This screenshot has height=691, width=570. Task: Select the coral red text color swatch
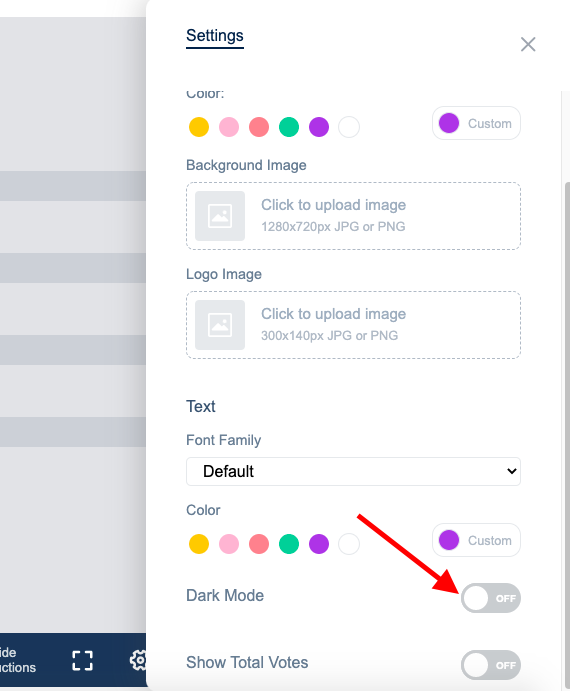tap(259, 544)
